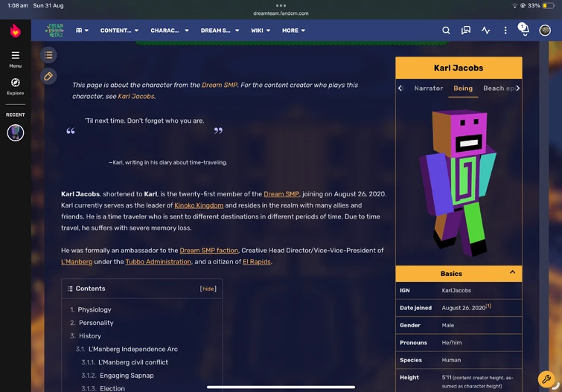Open the Karl Jacobs skin image
The image size is (562, 392).
459,183
